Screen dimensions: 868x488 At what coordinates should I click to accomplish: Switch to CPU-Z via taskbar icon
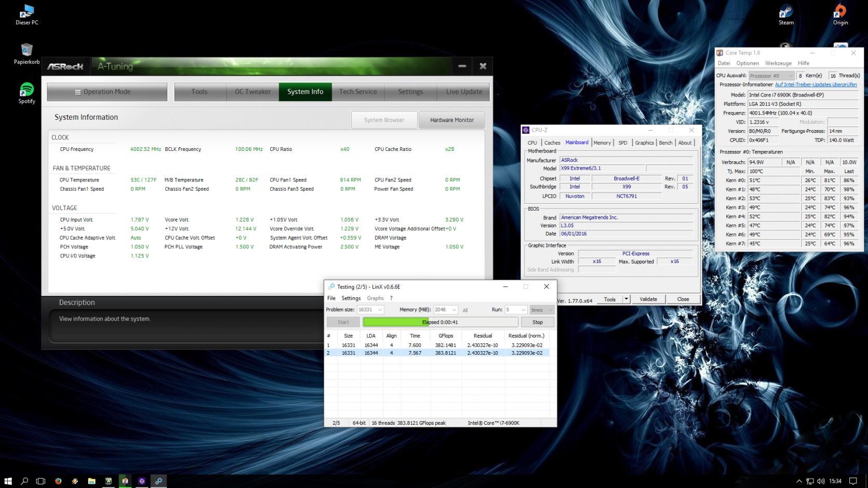142,481
